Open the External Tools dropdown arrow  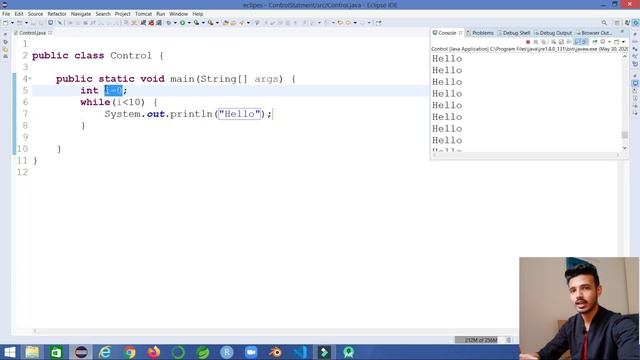217,22
